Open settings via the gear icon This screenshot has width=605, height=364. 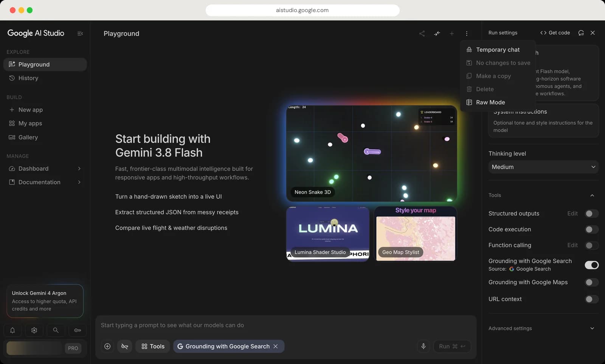(34, 330)
